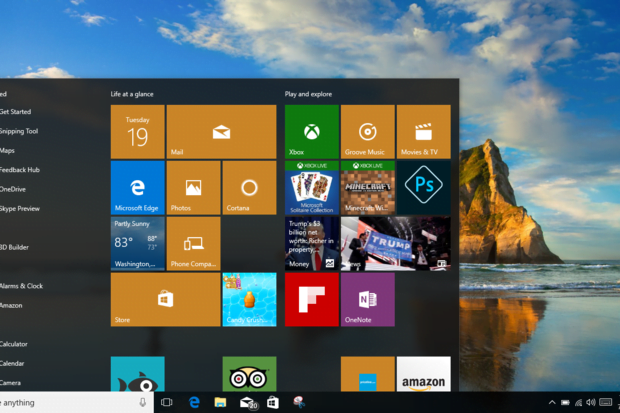The image size is (620, 413).
Task: Open the OneNote tile
Action: click(368, 299)
